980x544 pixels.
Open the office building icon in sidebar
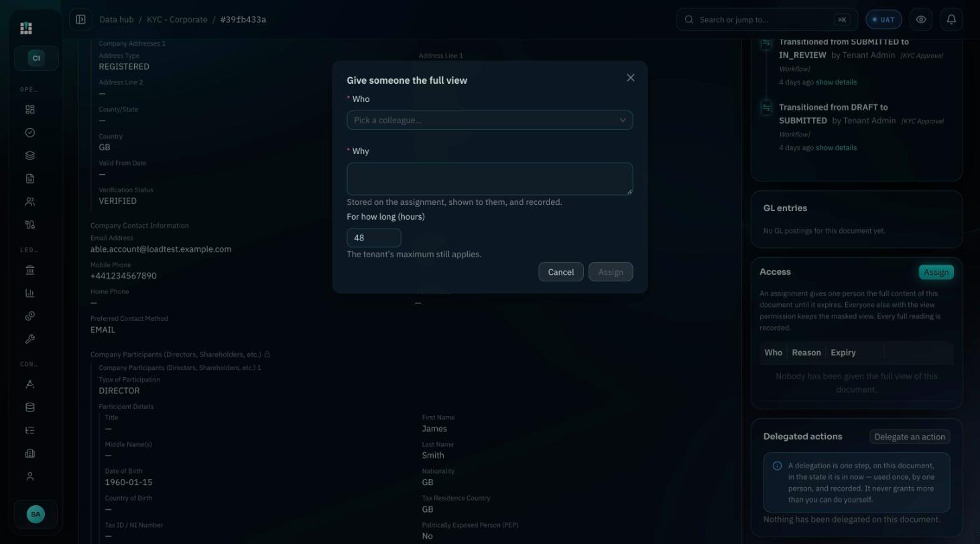coord(29,454)
